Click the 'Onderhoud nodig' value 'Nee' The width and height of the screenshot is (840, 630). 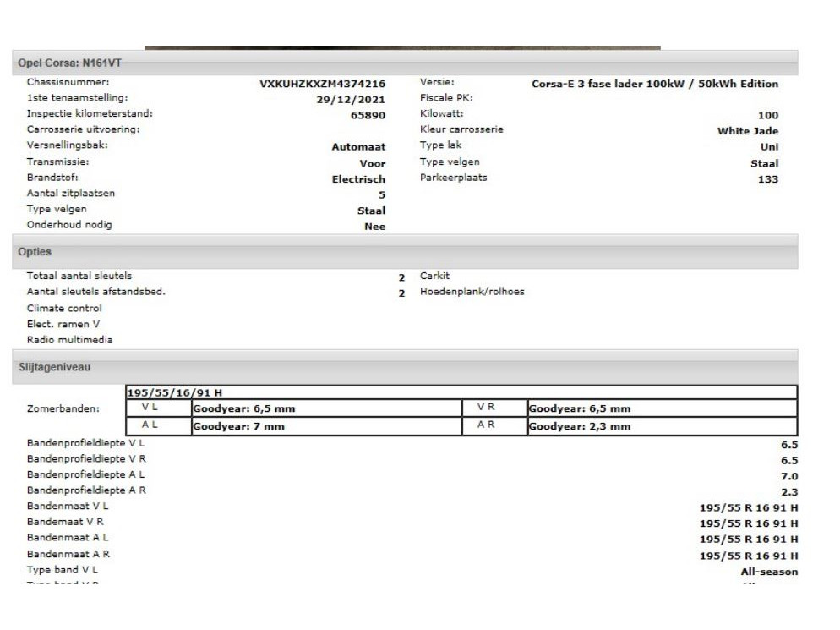click(x=374, y=227)
